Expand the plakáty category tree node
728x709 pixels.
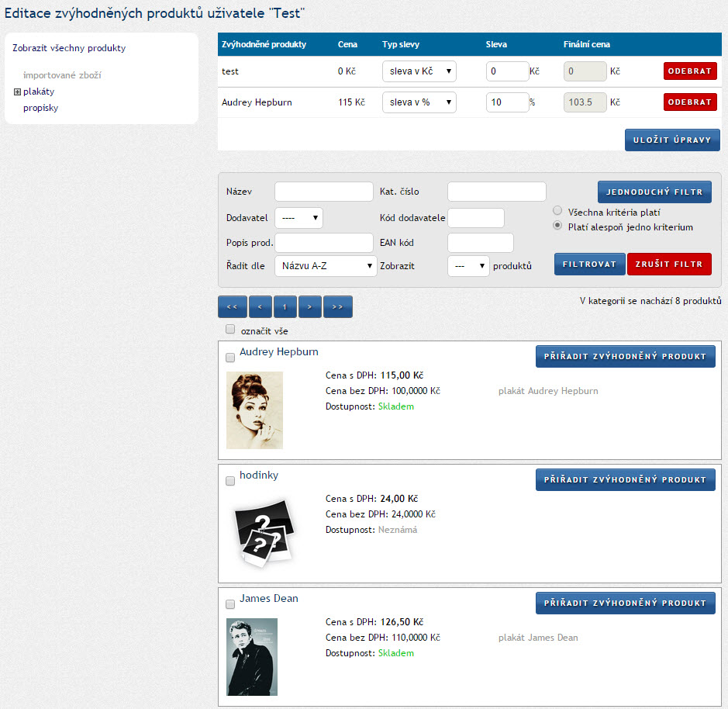coord(17,92)
